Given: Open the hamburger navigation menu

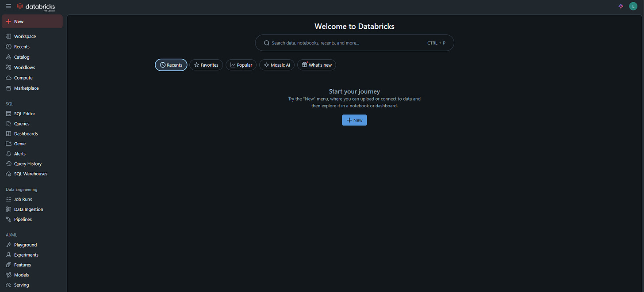Looking at the screenshot, I should [8, 6].
